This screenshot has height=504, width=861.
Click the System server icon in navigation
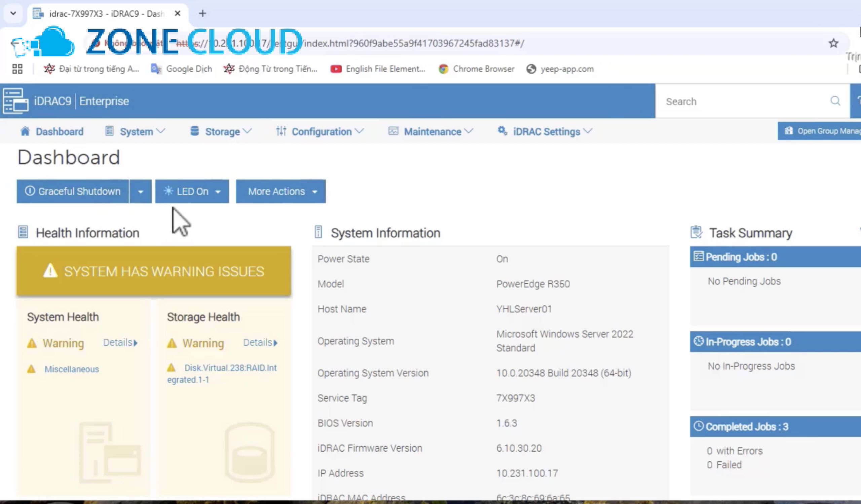(x=109, y=131)
